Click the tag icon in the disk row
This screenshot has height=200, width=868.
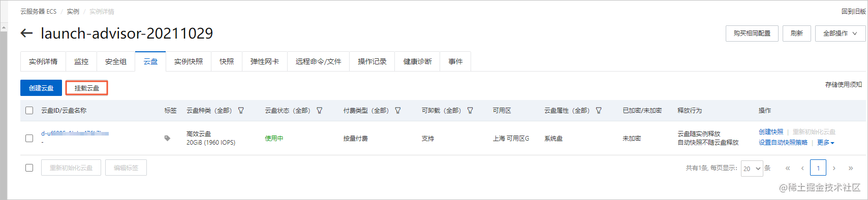[x=167, y=138]
